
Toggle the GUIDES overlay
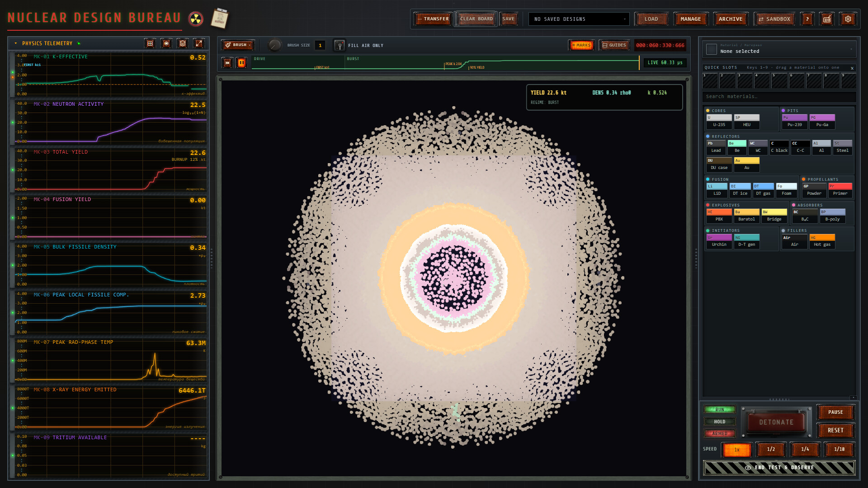tap(614, 45)
